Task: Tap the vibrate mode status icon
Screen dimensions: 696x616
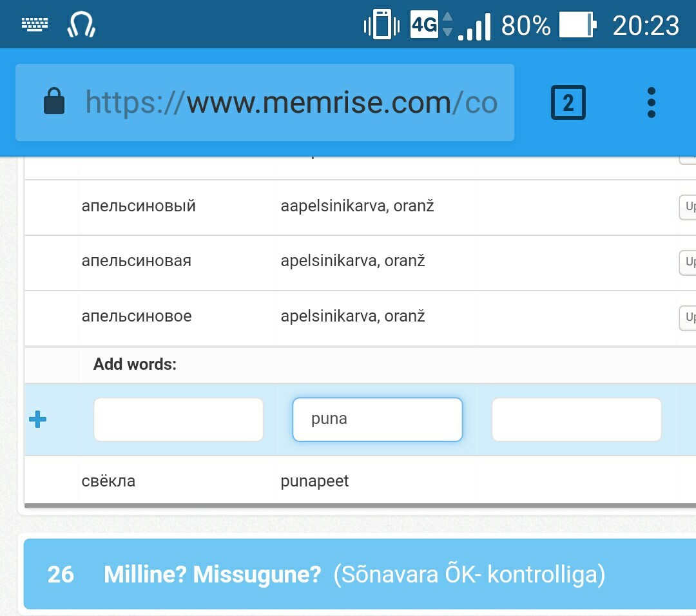Action: [x=382, y=24]
